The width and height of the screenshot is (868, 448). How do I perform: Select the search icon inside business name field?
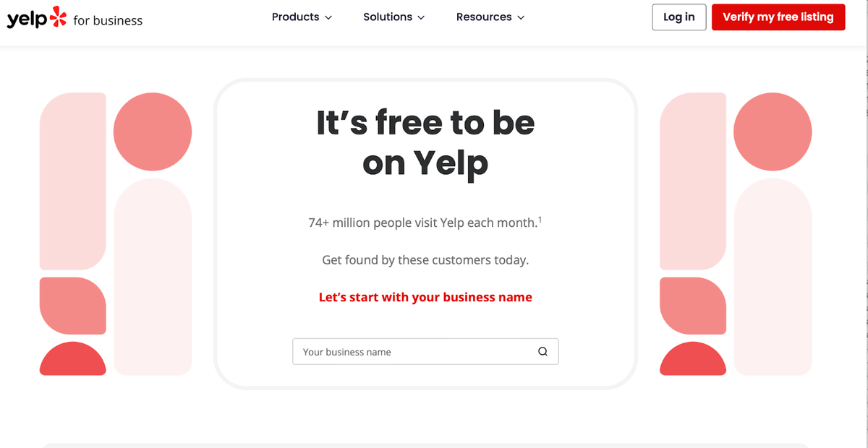(542, 351)
